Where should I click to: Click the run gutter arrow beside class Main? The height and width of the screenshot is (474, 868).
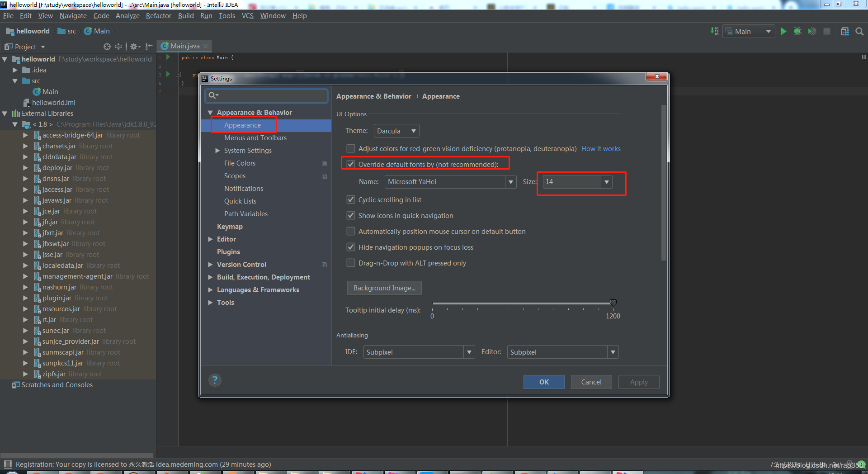168,57
